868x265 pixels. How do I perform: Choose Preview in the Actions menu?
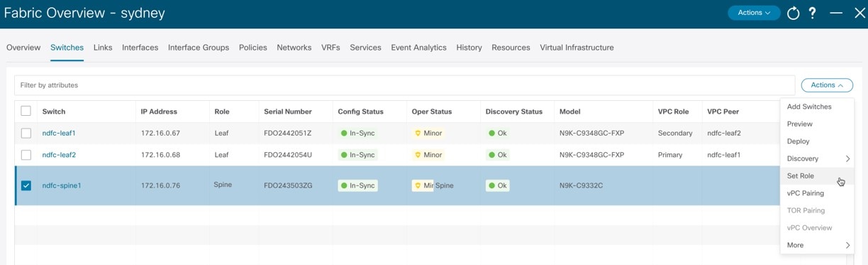click(x=818, y=124)
